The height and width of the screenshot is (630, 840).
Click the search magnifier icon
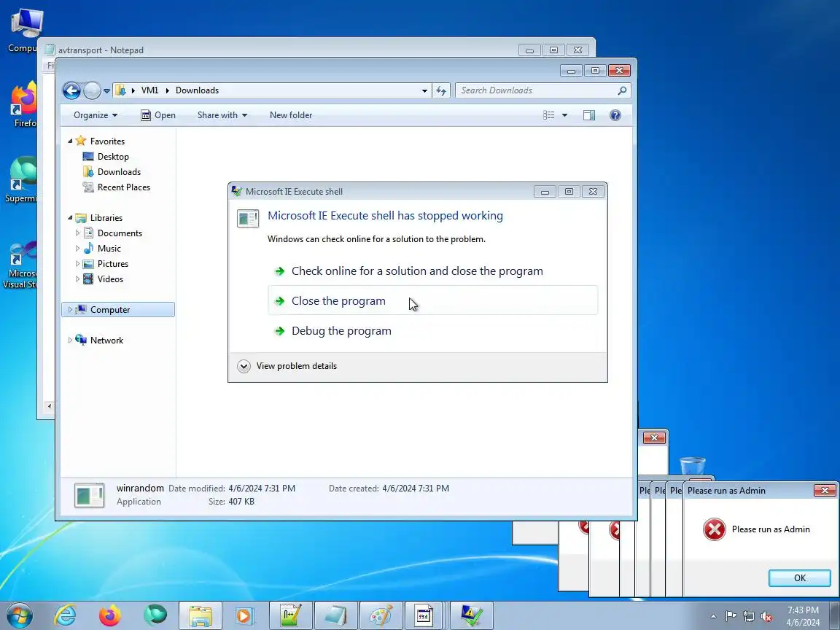coord(622,90)
